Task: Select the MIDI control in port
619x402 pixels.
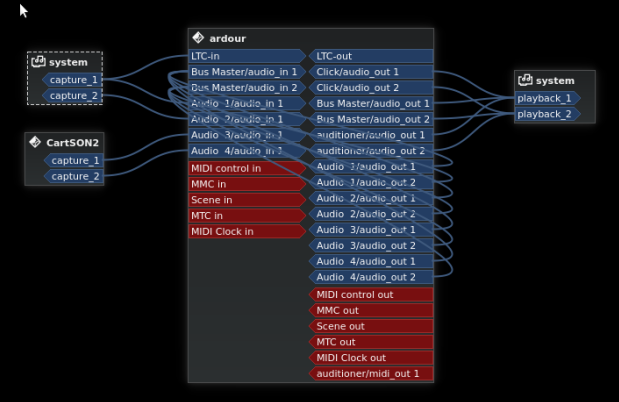Action: click(246, 168)
